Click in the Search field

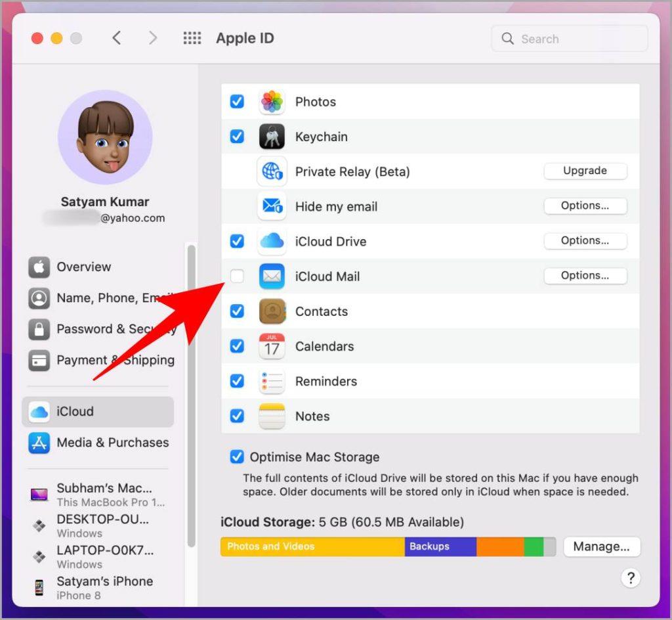570,39
